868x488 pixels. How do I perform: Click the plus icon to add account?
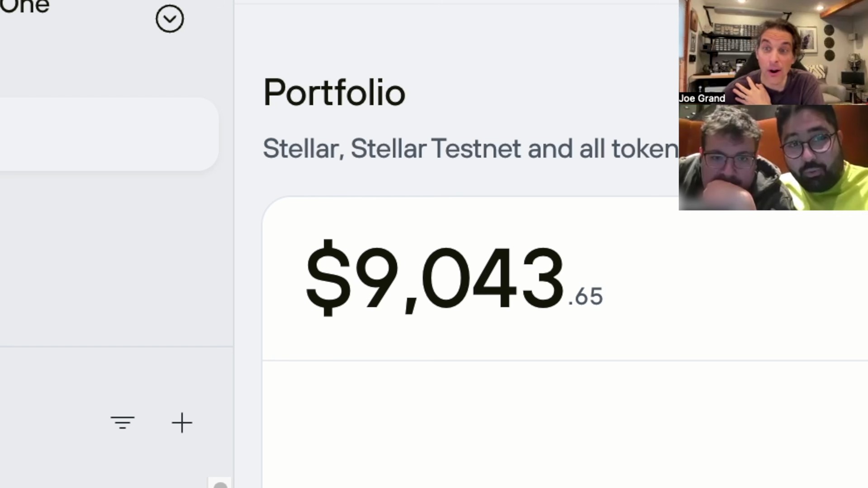[182, 423]
